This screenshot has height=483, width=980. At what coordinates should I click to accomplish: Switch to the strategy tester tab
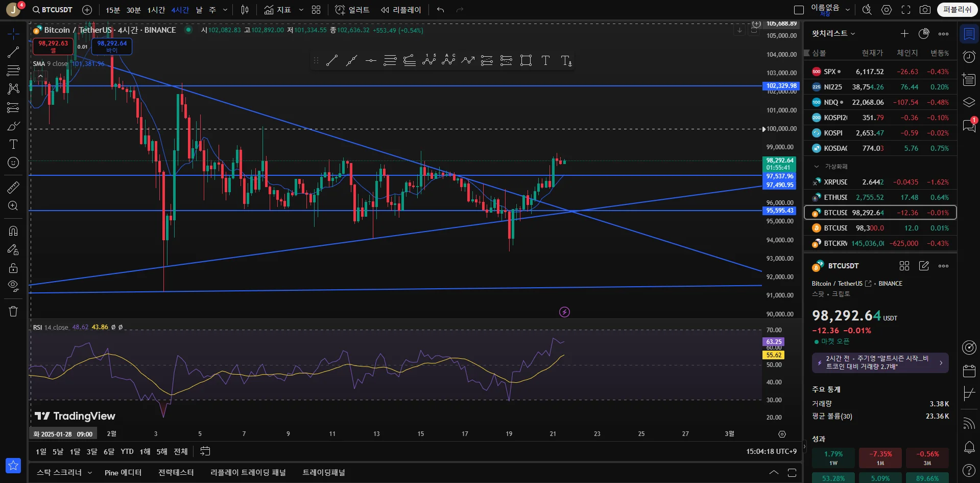tap(176, 472)
